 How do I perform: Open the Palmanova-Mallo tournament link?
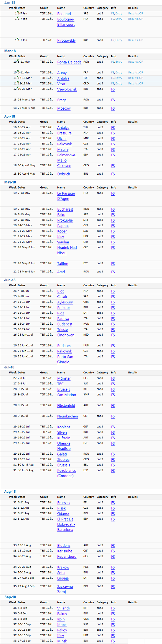pyautogui.click(x=67, y=157)
